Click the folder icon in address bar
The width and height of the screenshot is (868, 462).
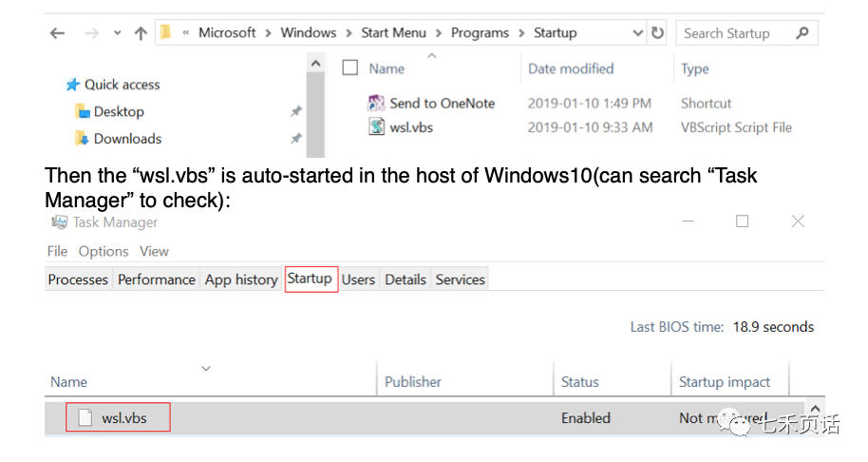[165, 32]
